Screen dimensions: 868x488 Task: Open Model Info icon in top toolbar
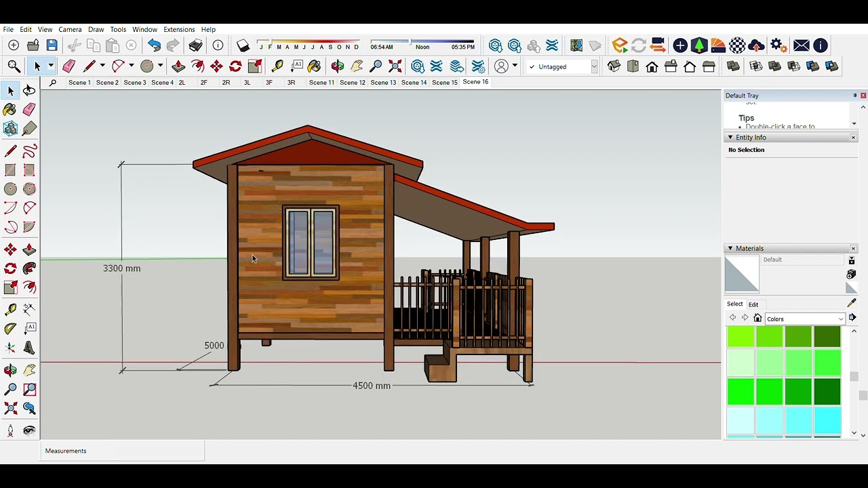[x=218, y=45]
